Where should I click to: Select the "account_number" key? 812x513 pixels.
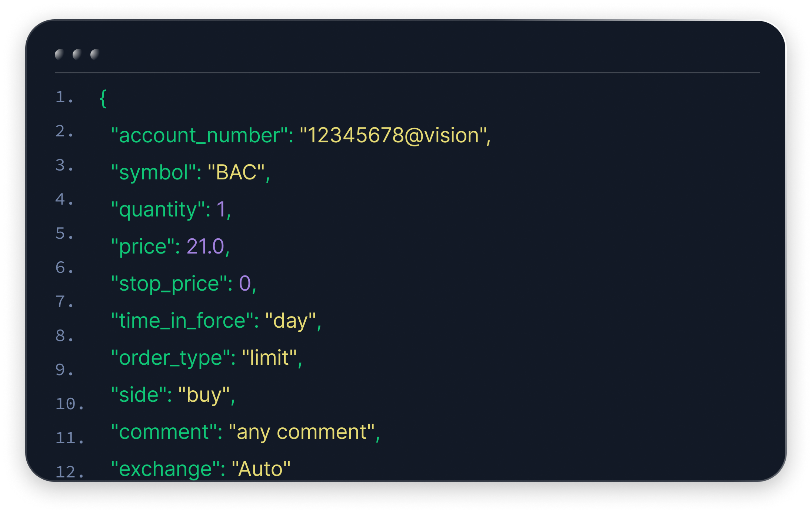[199, 135]
